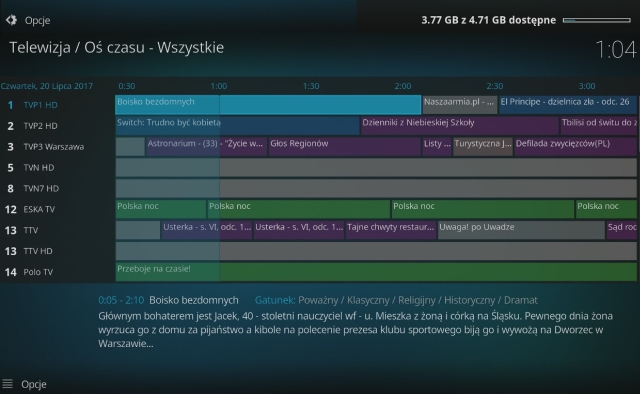The height and width of the screenshot is (394, 640).
Task: Click the 1:30 timeline marker
Action: [x=311, y=86]
